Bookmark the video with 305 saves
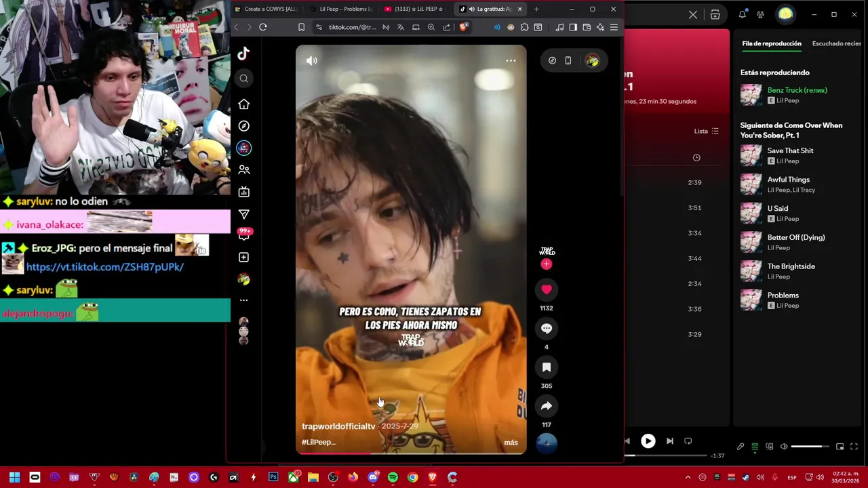 point(547,367)
